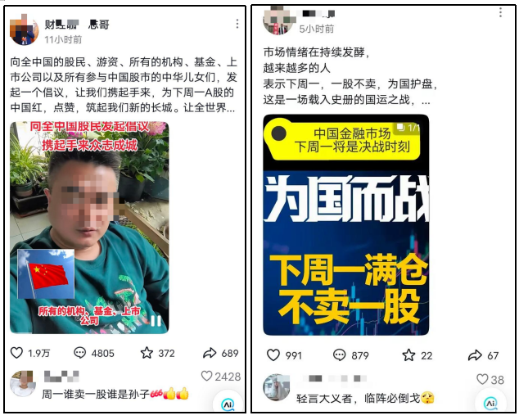Open the right post's three-dot menu
519x420 pixels.
(500, 12)
